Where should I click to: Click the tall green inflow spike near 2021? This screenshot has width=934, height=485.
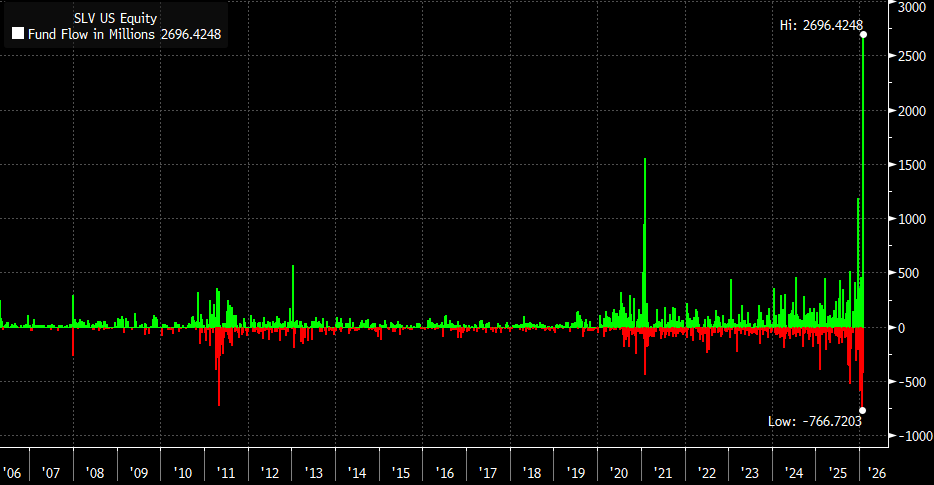645,242
